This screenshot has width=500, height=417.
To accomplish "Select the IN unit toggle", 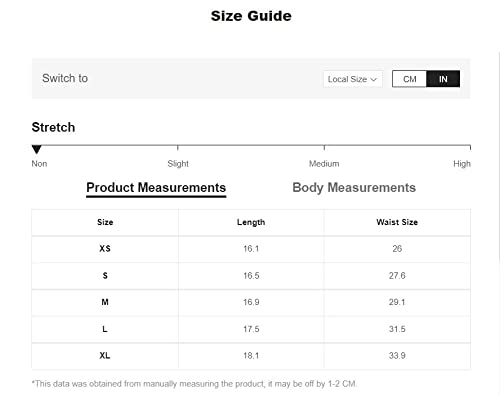I will [x=443, y=79].
